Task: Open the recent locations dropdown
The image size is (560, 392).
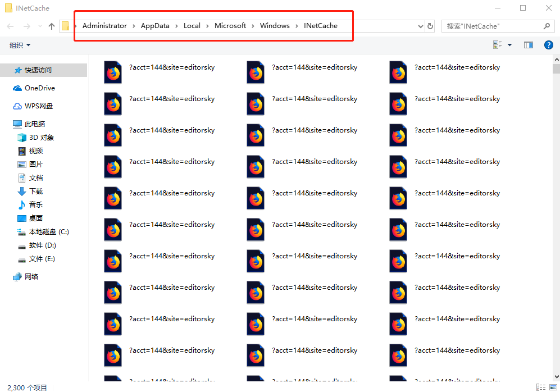Action: coord(40,26)
